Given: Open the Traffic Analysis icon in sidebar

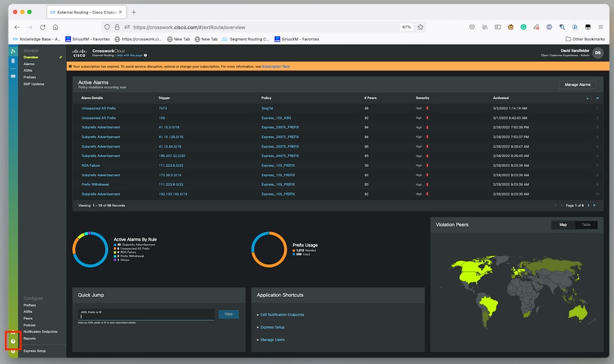Looking at the screenshot, I should (x=13, y=61).
